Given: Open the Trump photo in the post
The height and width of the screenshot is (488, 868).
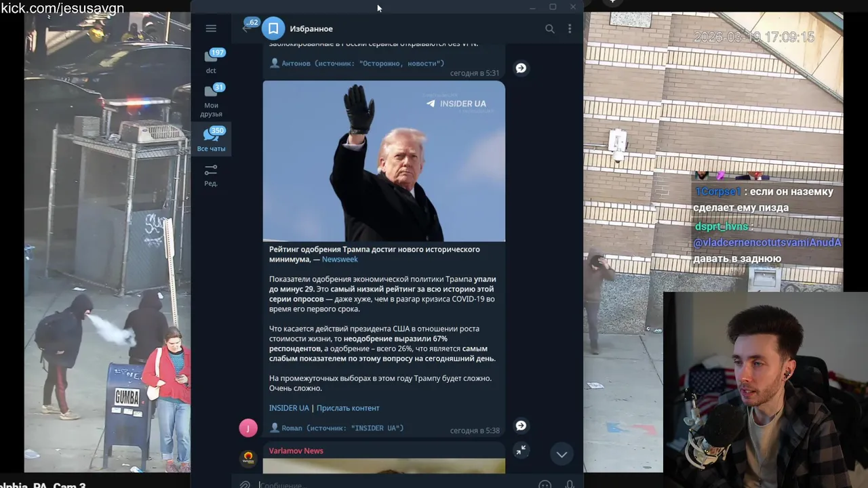Looking at the screenshot, I should pos(384,161).
